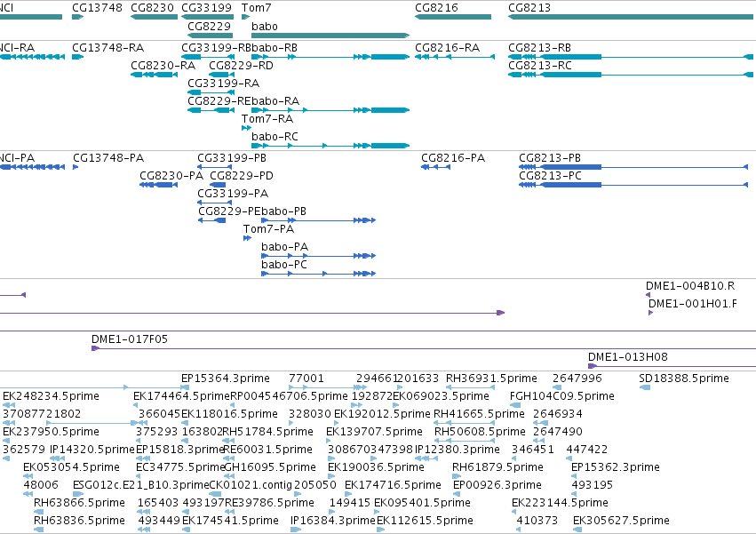Select the babo gene bar label
Screen dimensions: 756x534
(264, 26)
